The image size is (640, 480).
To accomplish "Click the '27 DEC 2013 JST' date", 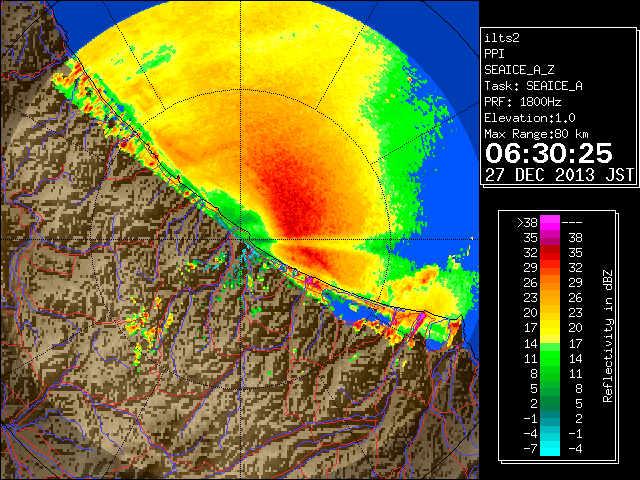I will coord(559,175).
